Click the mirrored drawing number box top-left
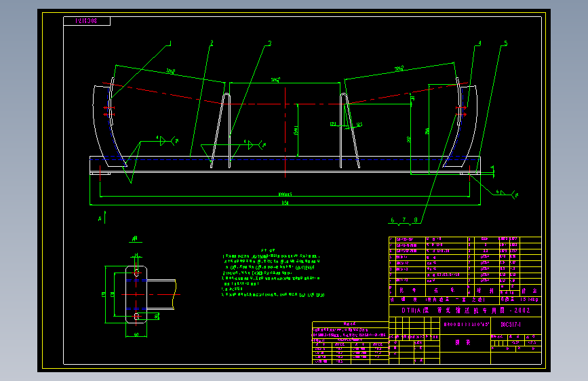Image resolution: width=588 pixels, height=381 pixels. (x=87, y=21)
